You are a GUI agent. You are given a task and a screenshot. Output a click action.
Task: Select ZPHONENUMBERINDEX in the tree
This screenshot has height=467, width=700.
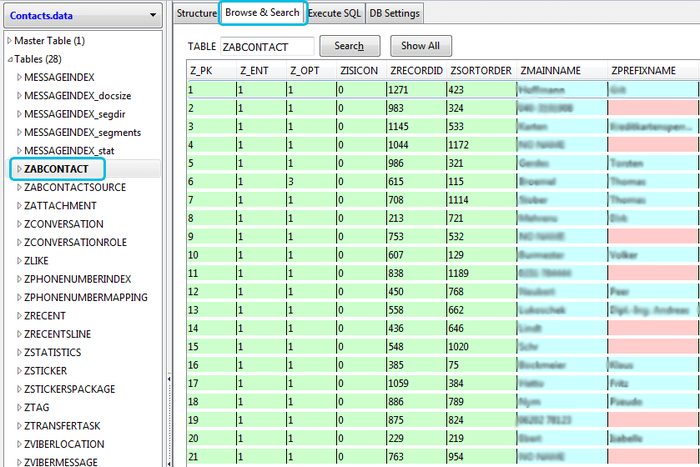pyautogui.click(x=78, y=279)
